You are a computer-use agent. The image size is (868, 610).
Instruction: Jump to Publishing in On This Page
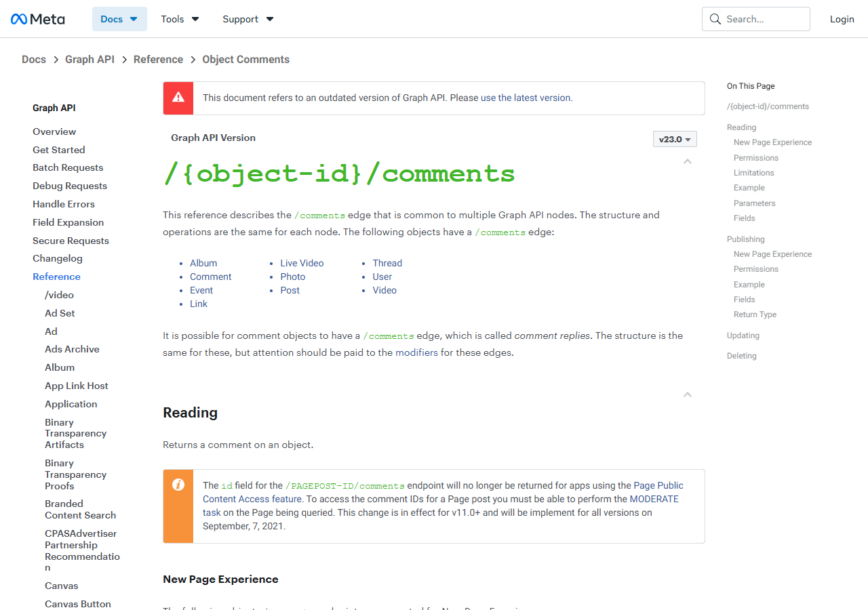tap(745, 239)
